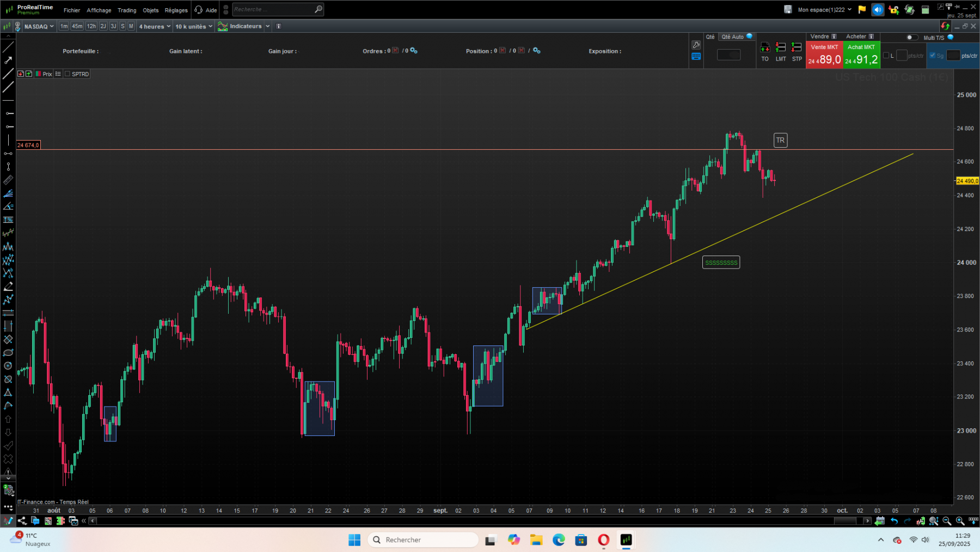Click the share chart icon
Viewport: 980px width, 552px height.
pos(22,521)
